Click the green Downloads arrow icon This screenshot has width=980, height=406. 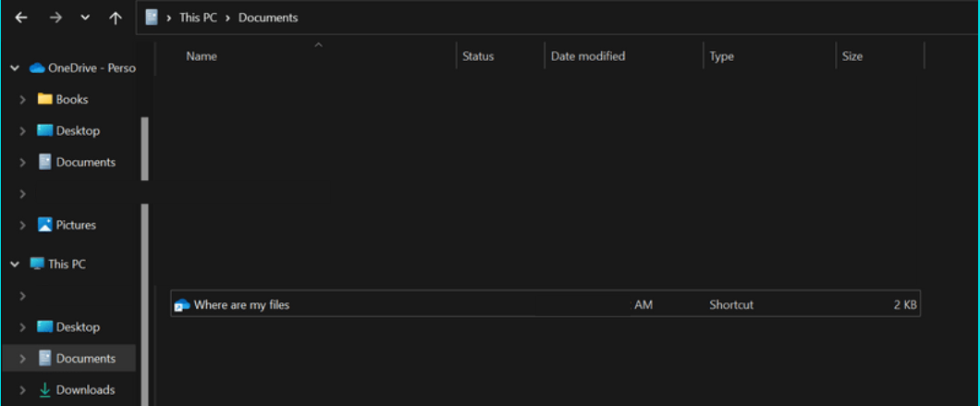tap(44, 389)
